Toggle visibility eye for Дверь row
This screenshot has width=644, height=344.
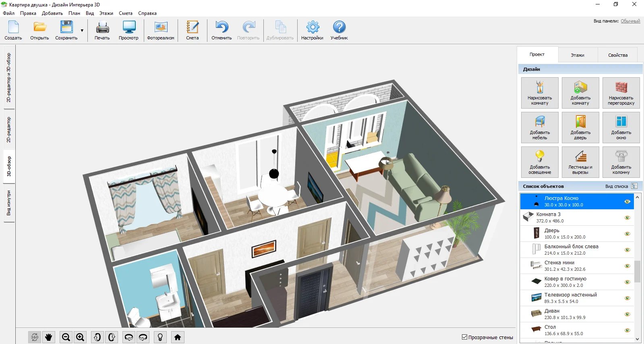click(x=627, y=234)
